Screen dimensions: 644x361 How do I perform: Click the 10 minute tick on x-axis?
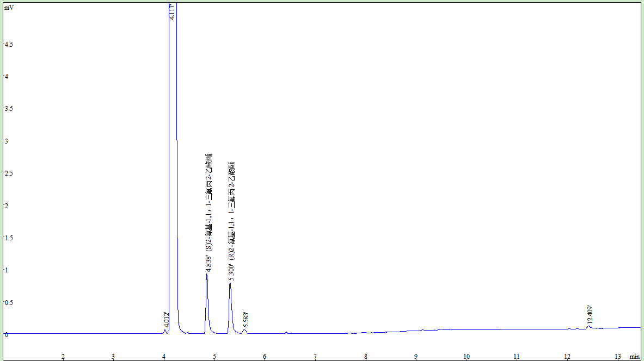pyautogui.click(x=467, y=357)
